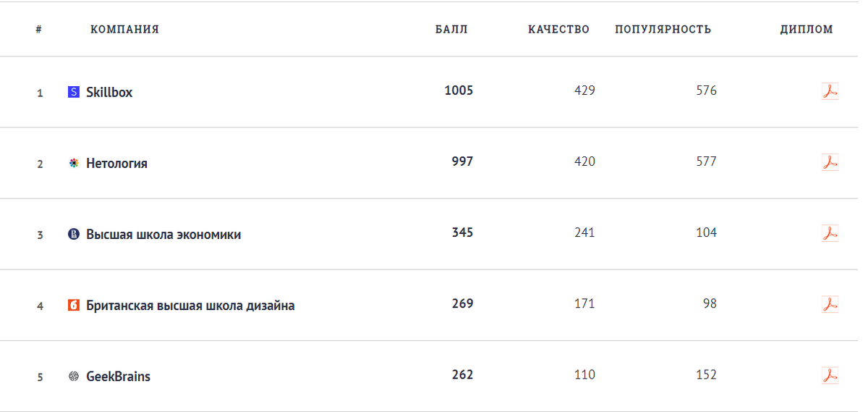Open Высшая школа экономики PDF diploma
The height and width of the screenshot is (412, 868).
(830, 233)
